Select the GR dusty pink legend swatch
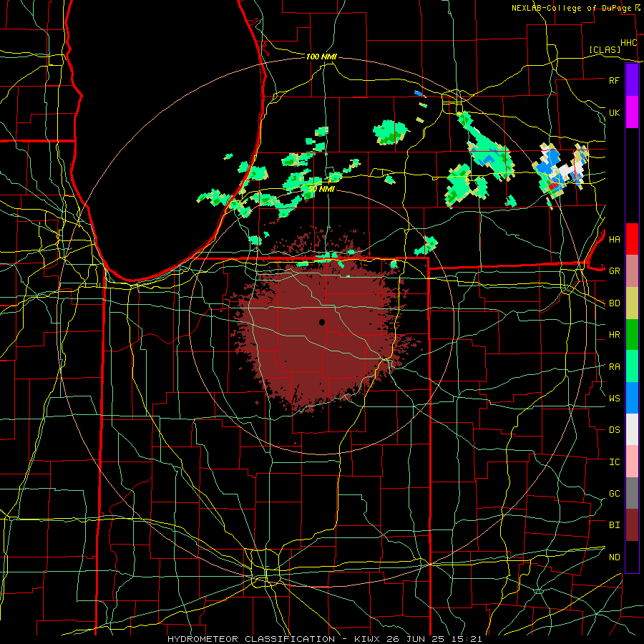Viewport: 644px width, 644px height. coord(632,271)
